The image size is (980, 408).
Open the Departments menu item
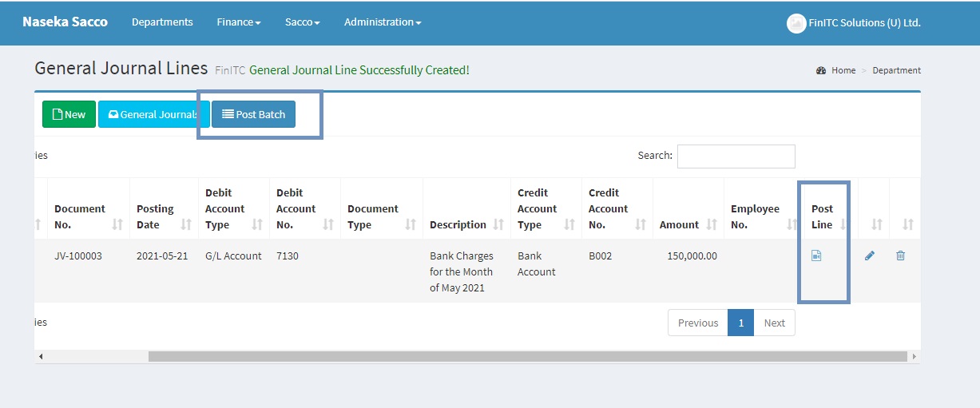pos(162,22)
